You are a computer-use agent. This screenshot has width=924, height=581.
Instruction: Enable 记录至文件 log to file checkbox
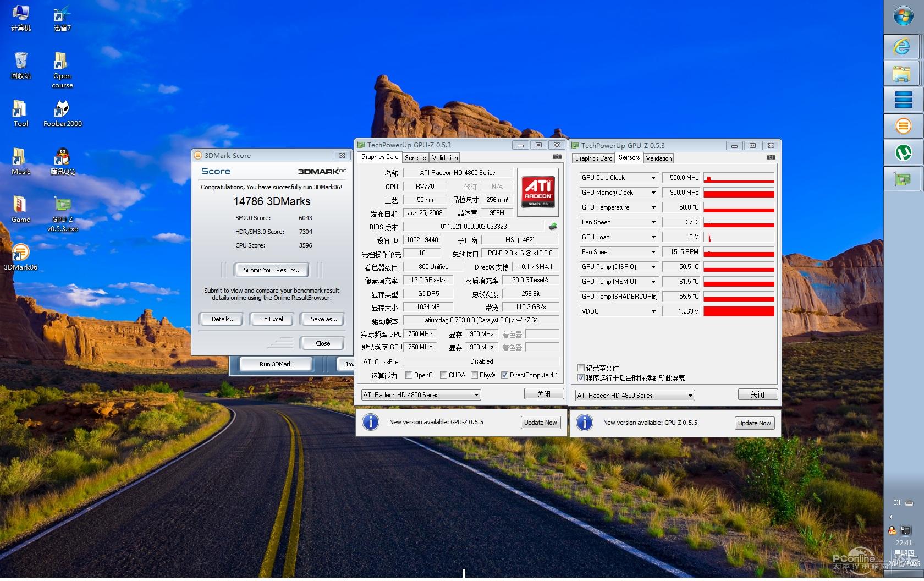pos(581,368)
